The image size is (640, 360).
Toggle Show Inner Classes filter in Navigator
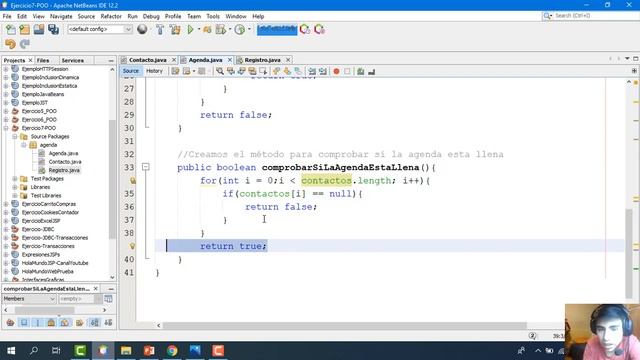tap(64, 323)
